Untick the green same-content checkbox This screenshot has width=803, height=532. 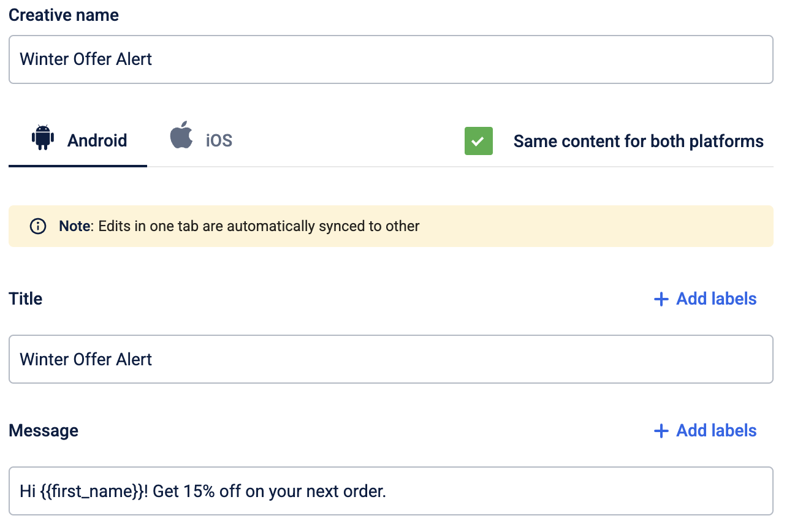(x=479, y=141)
